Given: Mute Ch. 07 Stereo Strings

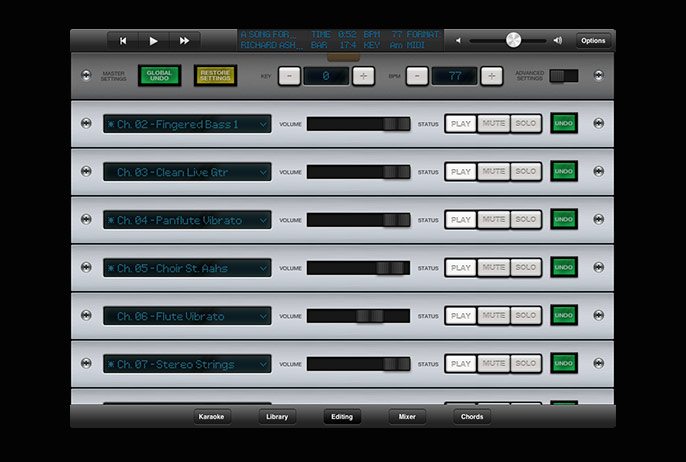Looking at the screenshot, I should (494, 364).
